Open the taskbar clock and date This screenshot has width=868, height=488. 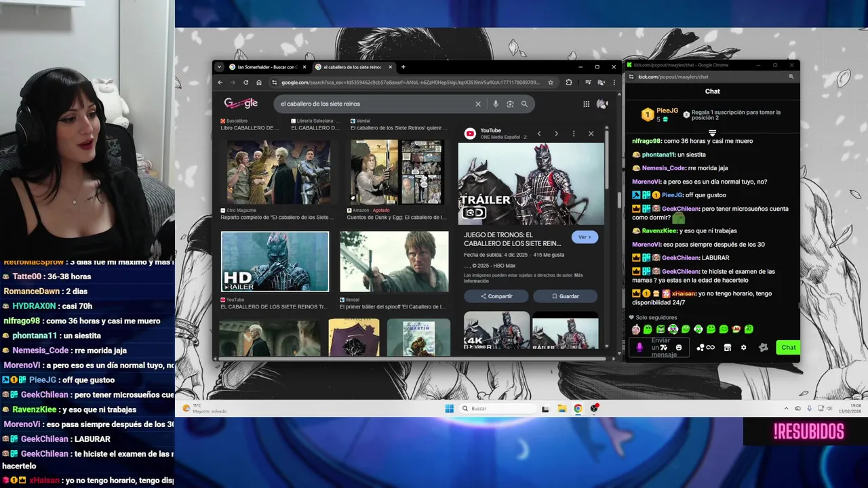pyautogui.click(x=849, y=408)
